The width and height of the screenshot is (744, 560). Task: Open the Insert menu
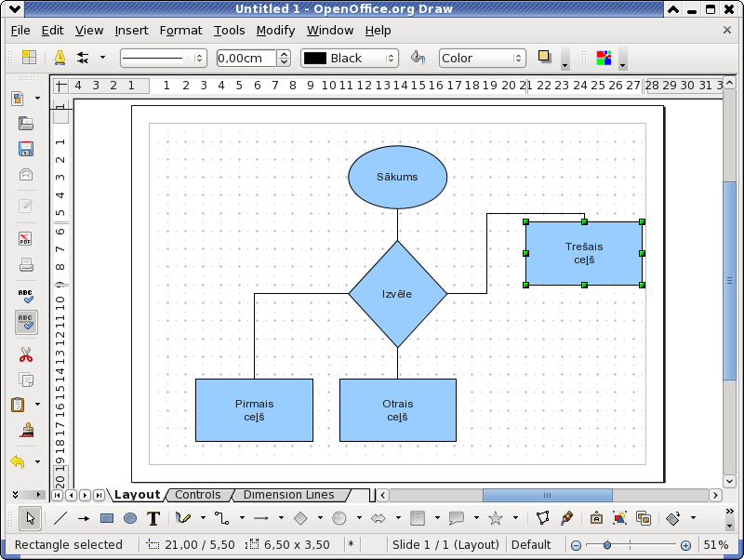coord(131,31)
